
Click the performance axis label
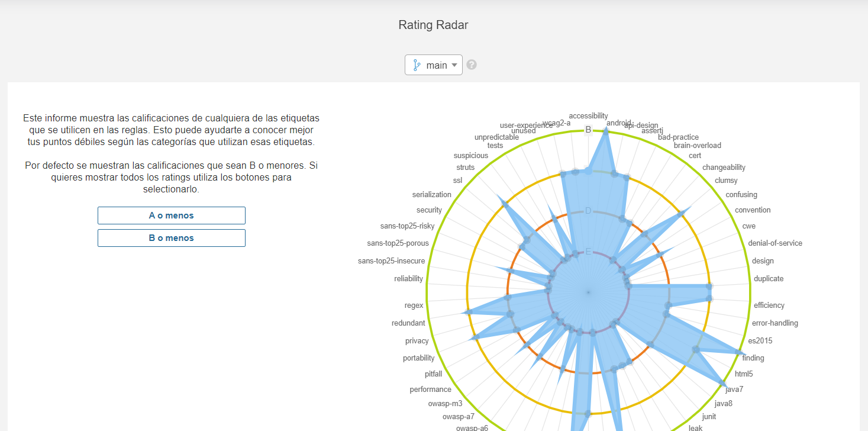point(431,390)
